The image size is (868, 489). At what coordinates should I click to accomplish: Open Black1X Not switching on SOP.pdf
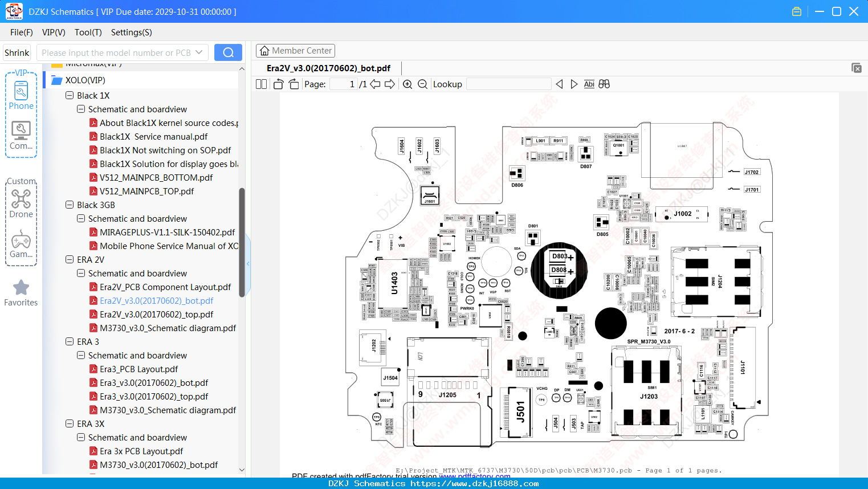pos(165,150)
